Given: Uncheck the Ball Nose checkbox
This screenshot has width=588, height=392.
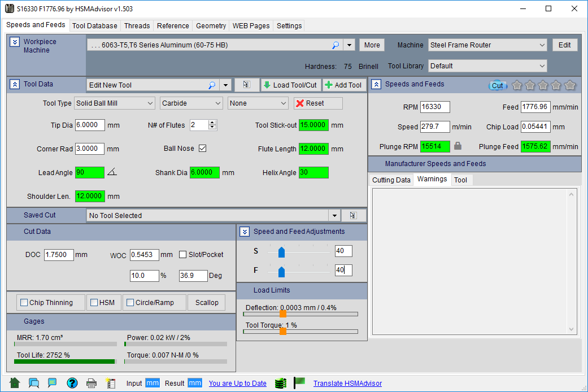Looking at the screenshot, I should 202,149.
